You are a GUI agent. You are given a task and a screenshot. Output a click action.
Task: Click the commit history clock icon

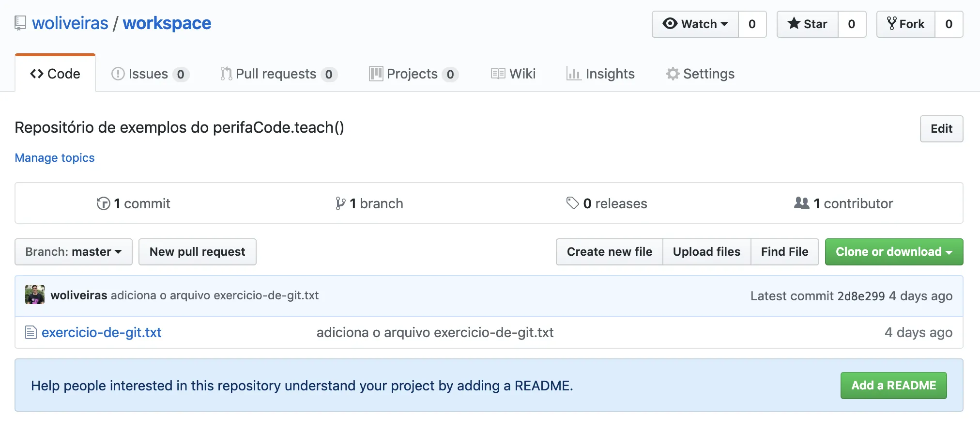[x=103, y=203]
